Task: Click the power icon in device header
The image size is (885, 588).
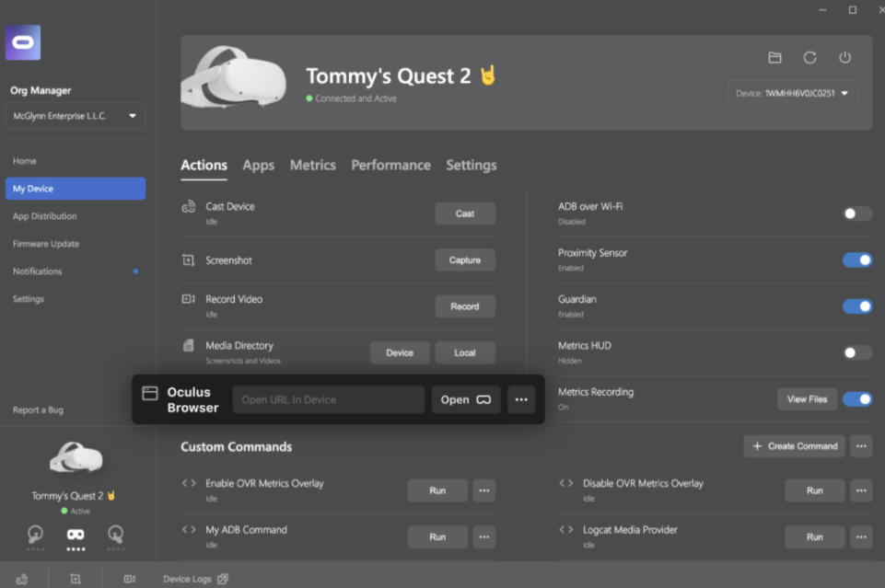Action: pyautogui.click(x=844, y=58)
